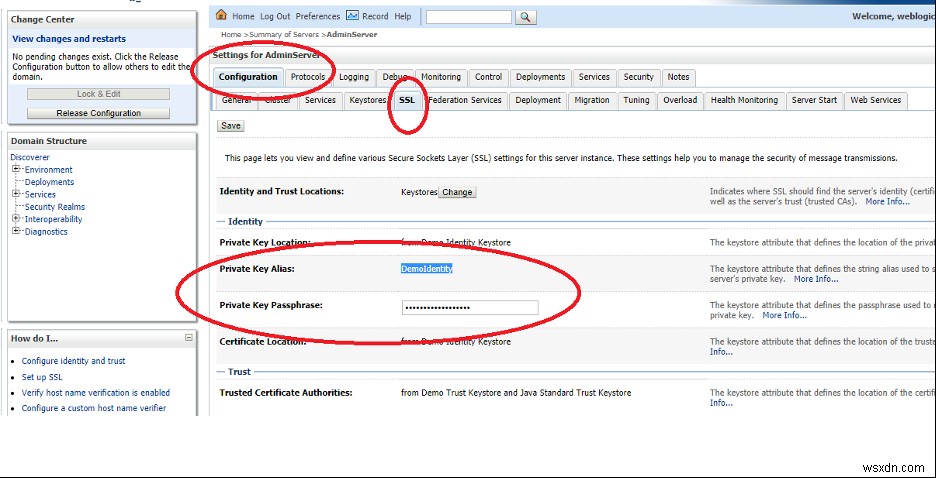Open Environment in Domain Structure
This screenshot has height=478, width=936.
(x=48, y=169)
